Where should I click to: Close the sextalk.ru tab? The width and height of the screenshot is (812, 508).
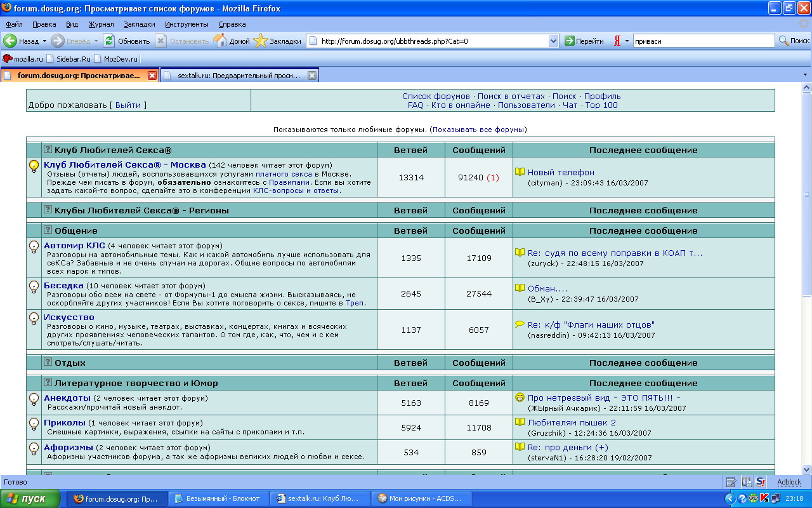(311, 76)
